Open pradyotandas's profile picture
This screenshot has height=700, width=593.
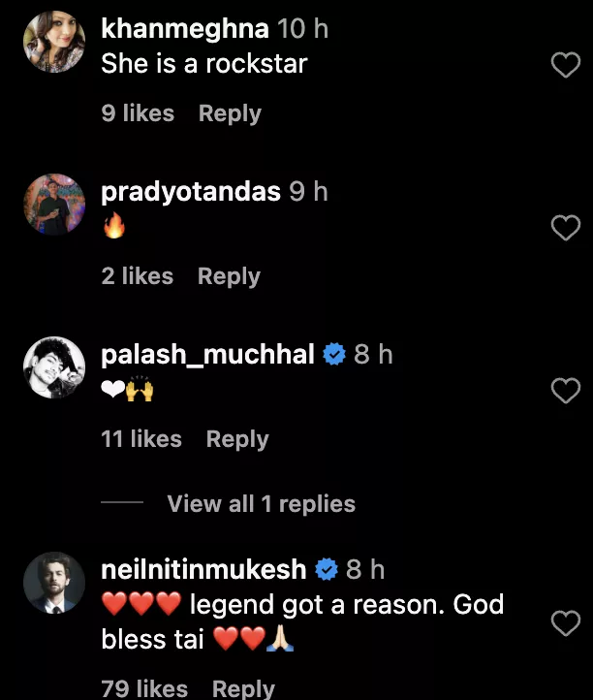(53, 205)
